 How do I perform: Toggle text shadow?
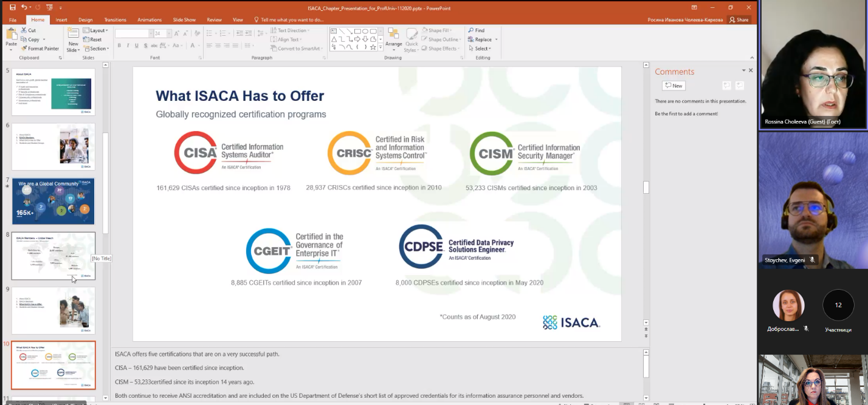pos(145,46)
